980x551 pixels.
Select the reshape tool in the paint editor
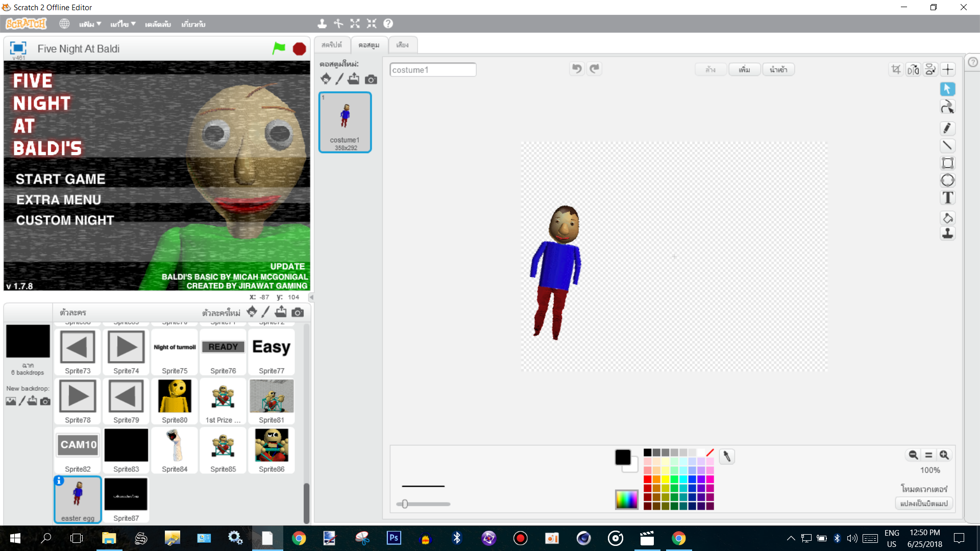click(x=948, y=107)
